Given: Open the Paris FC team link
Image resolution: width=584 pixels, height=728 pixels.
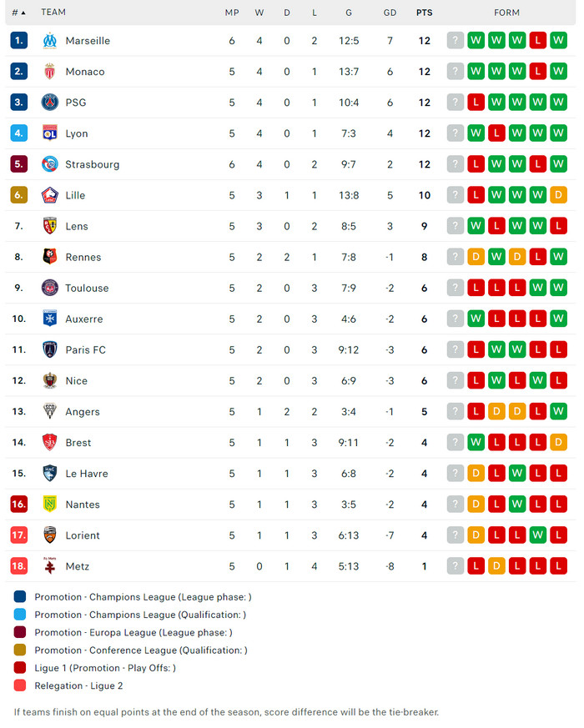Looking at the screenshot, I should coord(85,349).
